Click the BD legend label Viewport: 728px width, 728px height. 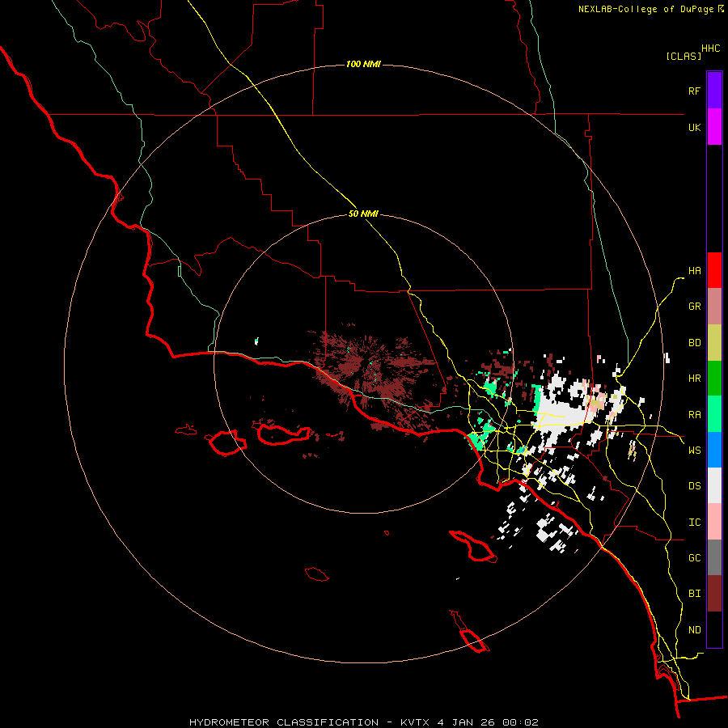694,343
